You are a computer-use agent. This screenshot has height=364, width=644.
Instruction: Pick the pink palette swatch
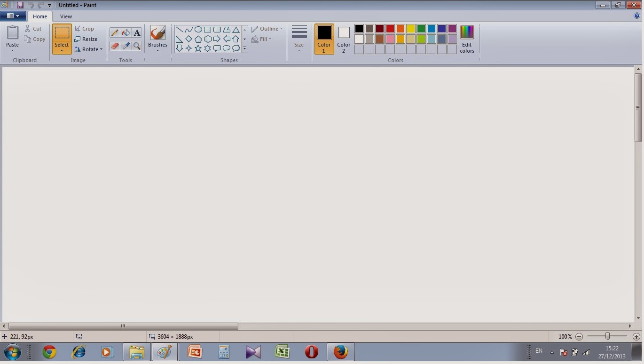coord(390,39)
